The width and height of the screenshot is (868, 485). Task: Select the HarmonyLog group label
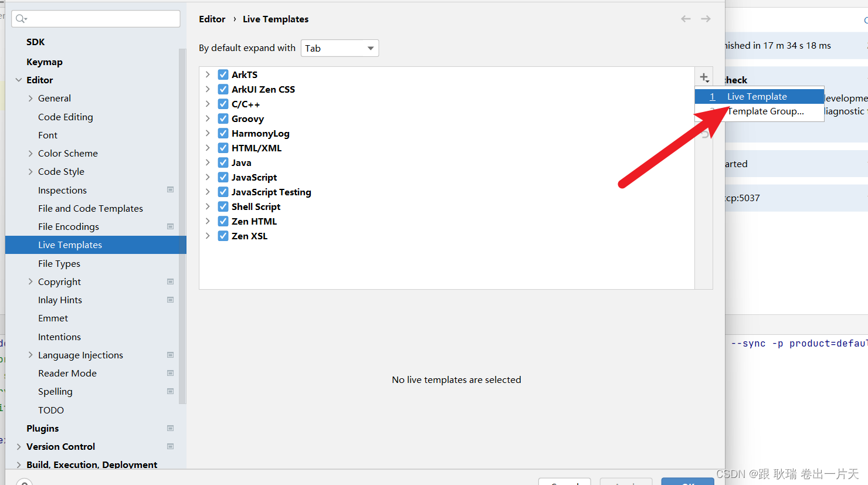point(260,133)
